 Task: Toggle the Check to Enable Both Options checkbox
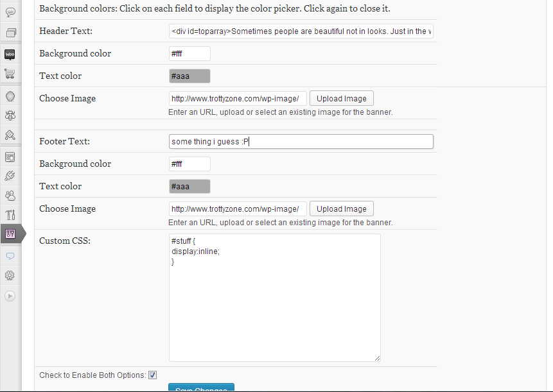tap(152, 375)
